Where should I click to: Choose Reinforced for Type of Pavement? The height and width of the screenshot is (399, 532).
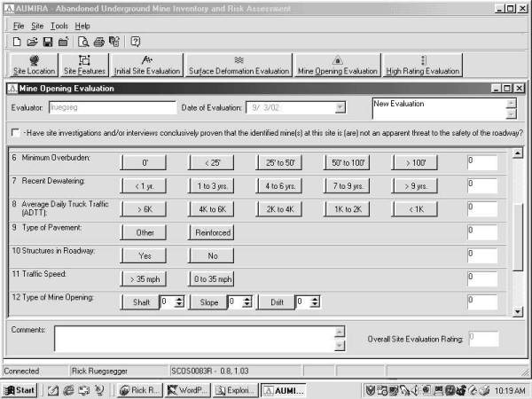click(211, 231)
